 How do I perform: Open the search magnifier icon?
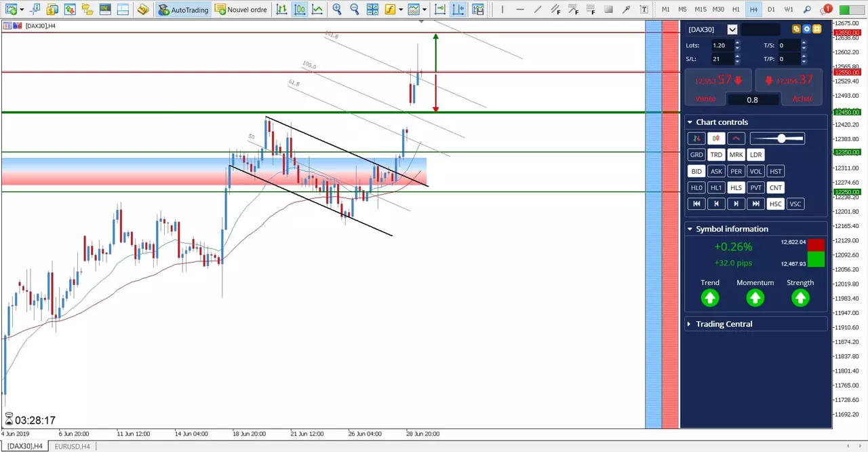pyautogui.click(x=807, y=10)
